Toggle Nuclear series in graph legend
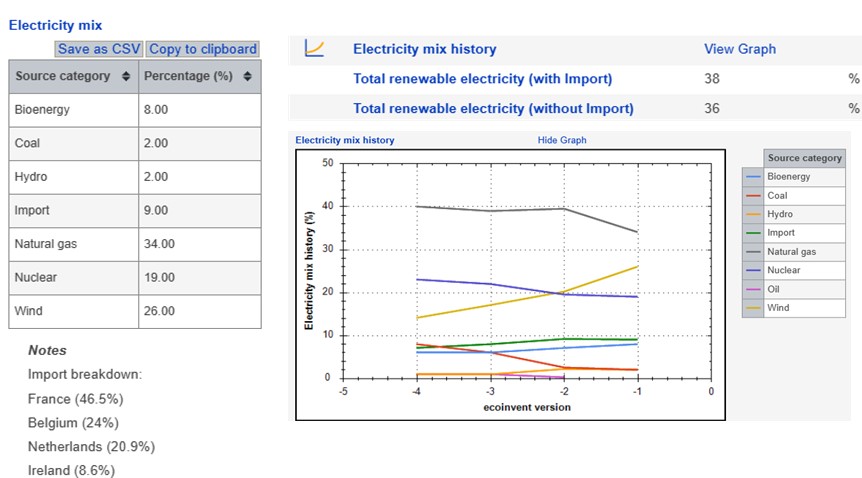This screenshot has height=478, width=862. point(783,270)
